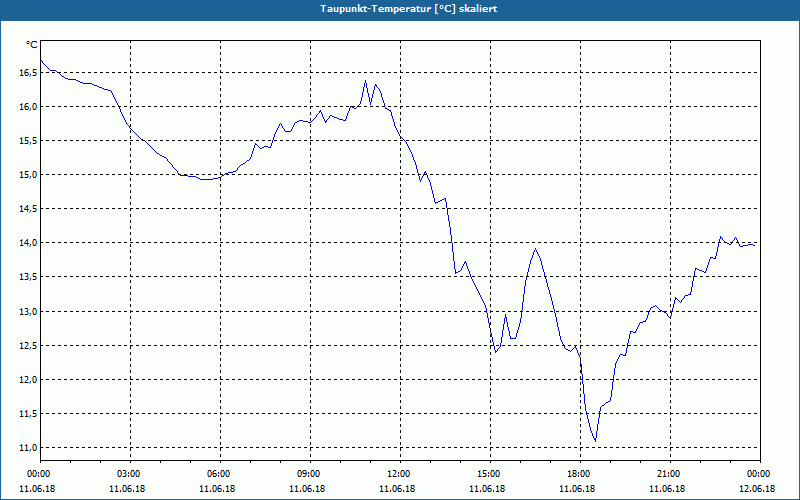The height and width of the screenshot is (500, 800).
Task: Select the y-axis value "12,5"
Action: coord(28,345)
